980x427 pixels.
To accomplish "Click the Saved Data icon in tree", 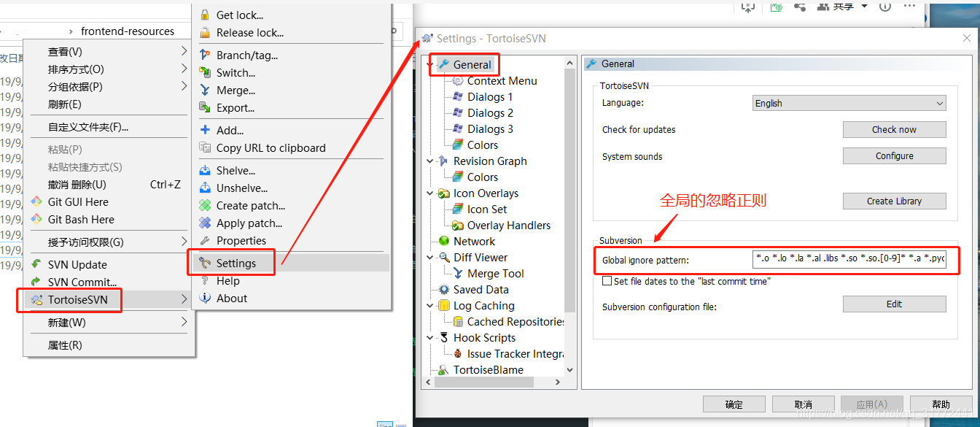I will point(443,290).
